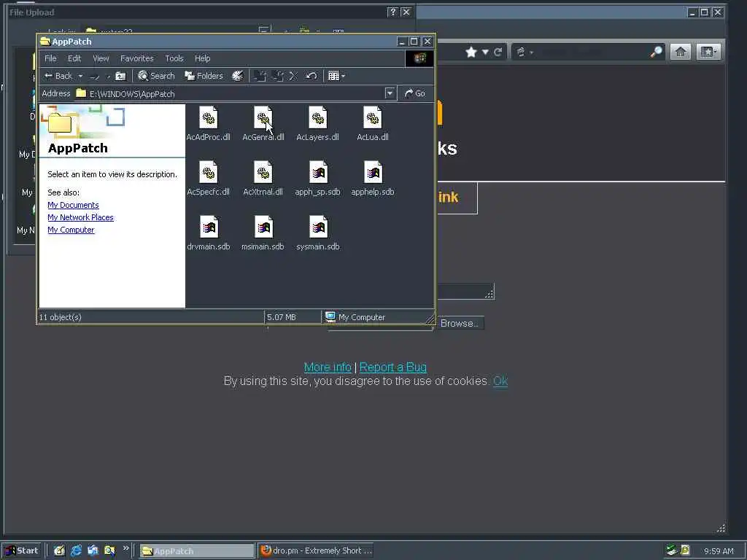The image size is (747, 560).
Task: Reload the page in the browser
Action: coord(498,52)
